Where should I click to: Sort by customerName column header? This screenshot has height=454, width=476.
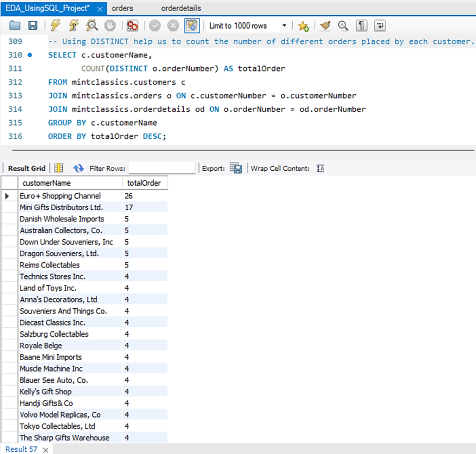point(70,183)
